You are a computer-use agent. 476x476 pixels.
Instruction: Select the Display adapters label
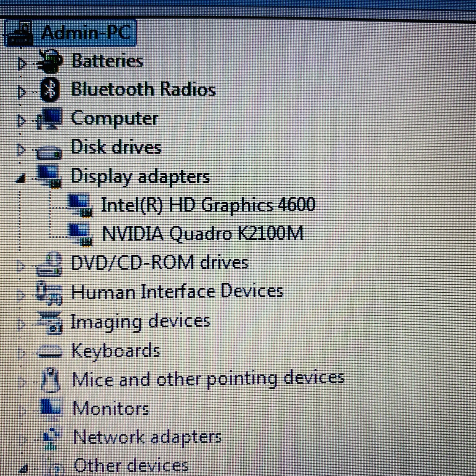140,177
